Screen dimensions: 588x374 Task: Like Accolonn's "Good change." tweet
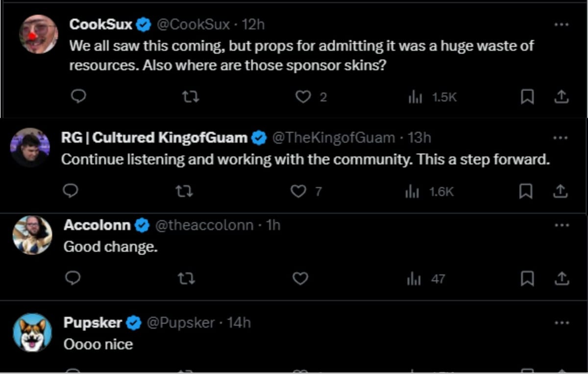click(300, 279)
